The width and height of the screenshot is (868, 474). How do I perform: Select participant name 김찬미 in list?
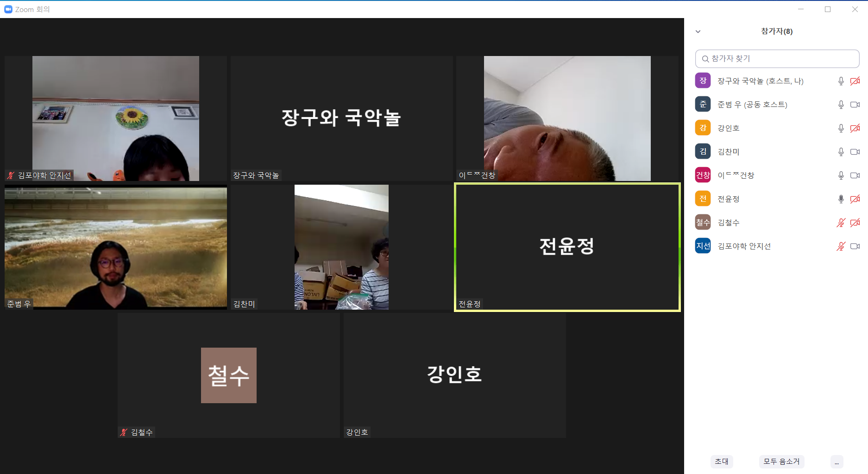point(729,152)
